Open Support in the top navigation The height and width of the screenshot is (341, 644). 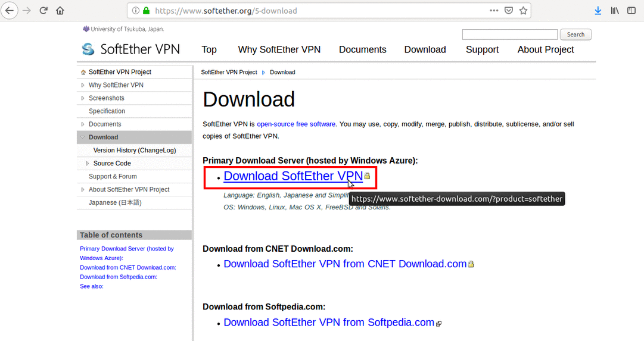point(482,49)
